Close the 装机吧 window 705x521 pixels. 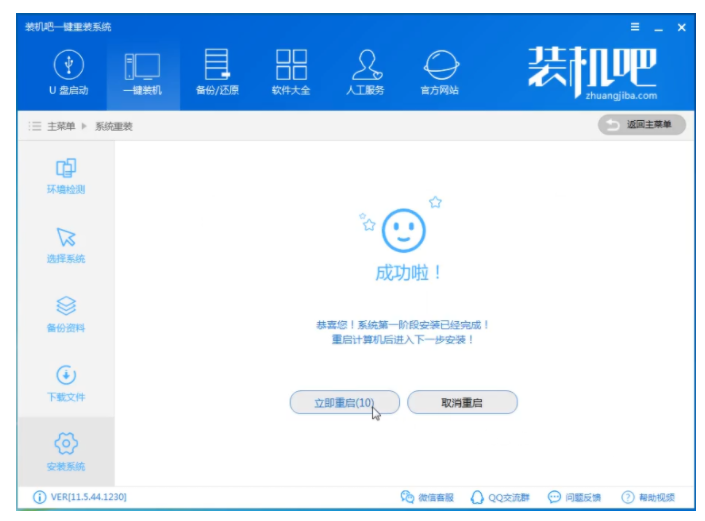click(682, 27)
